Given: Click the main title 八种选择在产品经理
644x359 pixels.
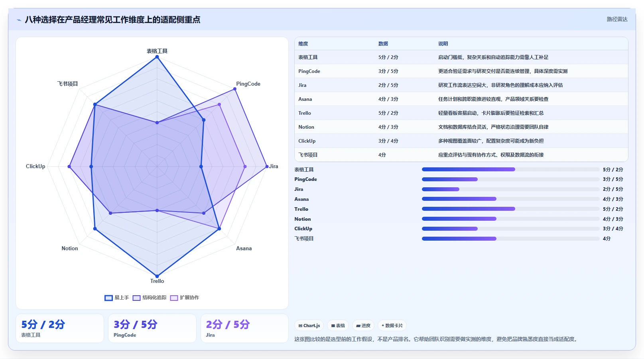Looking at the screenshot, I should click(x=112, y=20).
